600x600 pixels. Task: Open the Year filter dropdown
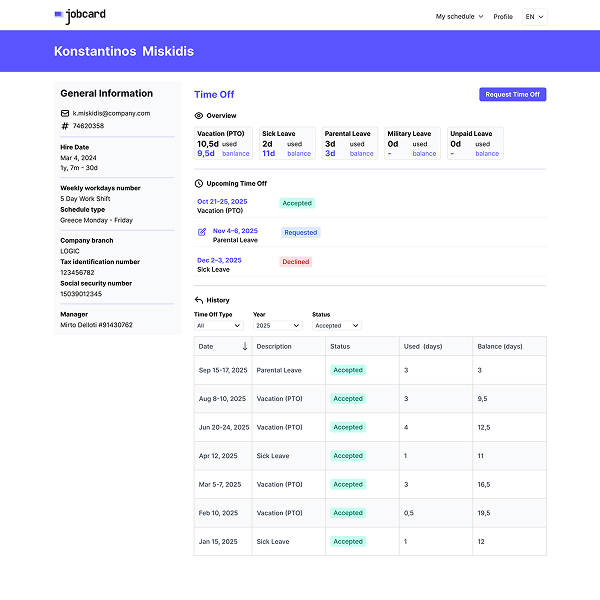(x=277, y=325)
